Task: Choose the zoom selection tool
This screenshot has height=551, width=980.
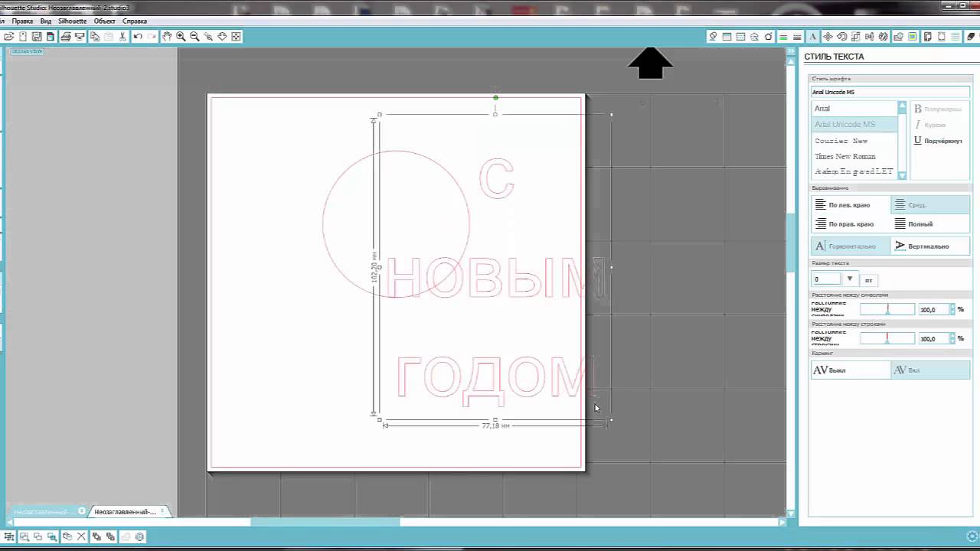Action: (208, 37)
